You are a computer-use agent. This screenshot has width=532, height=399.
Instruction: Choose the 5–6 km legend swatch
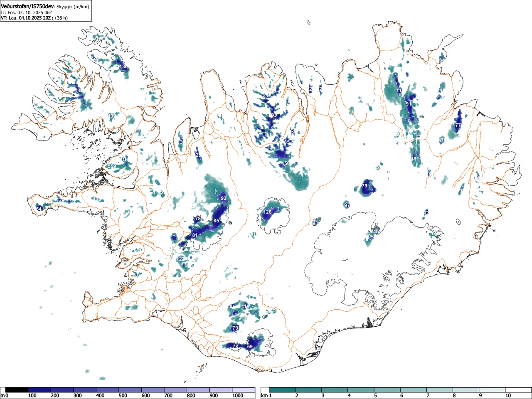(x=387, y=390)
